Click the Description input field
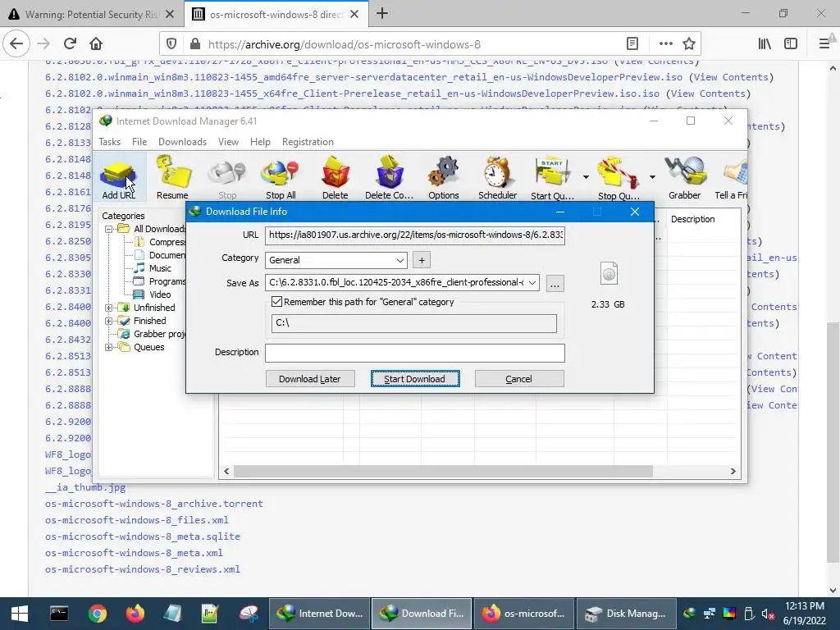Viewport: 840px width, 630px height. (415, 353)
